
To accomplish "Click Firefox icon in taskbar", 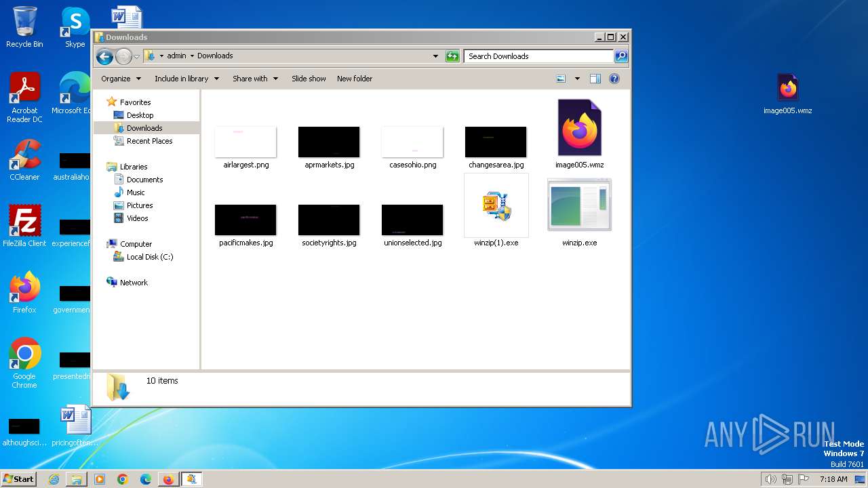I will click(x=168, y=479).
